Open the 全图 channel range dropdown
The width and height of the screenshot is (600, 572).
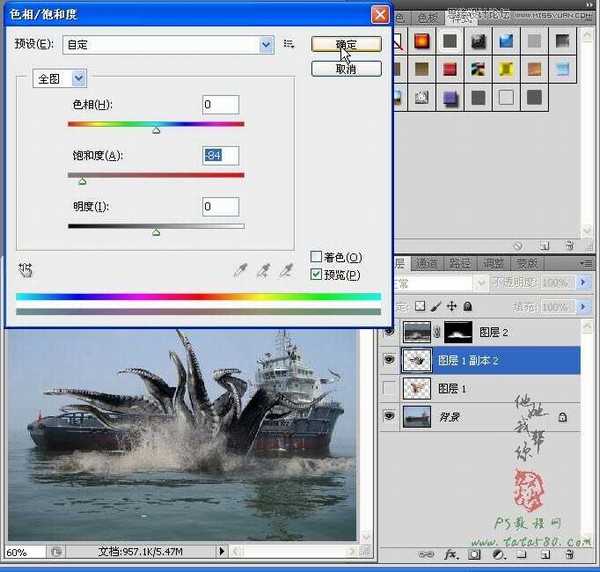click(x=79, y=77)
